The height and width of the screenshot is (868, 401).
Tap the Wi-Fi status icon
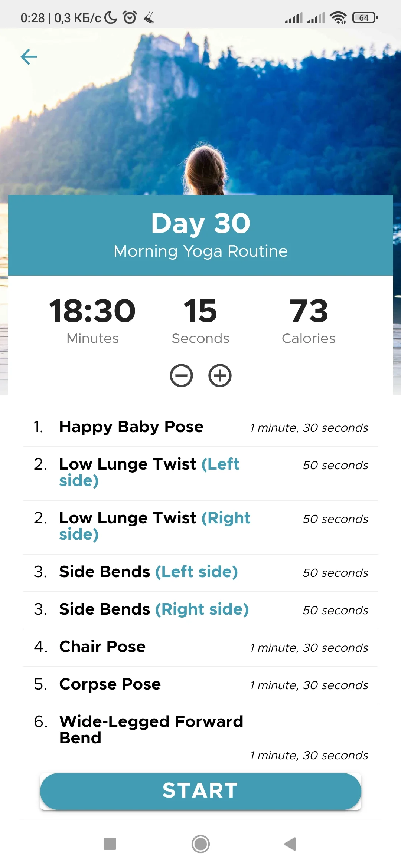(x=338, y=17)
